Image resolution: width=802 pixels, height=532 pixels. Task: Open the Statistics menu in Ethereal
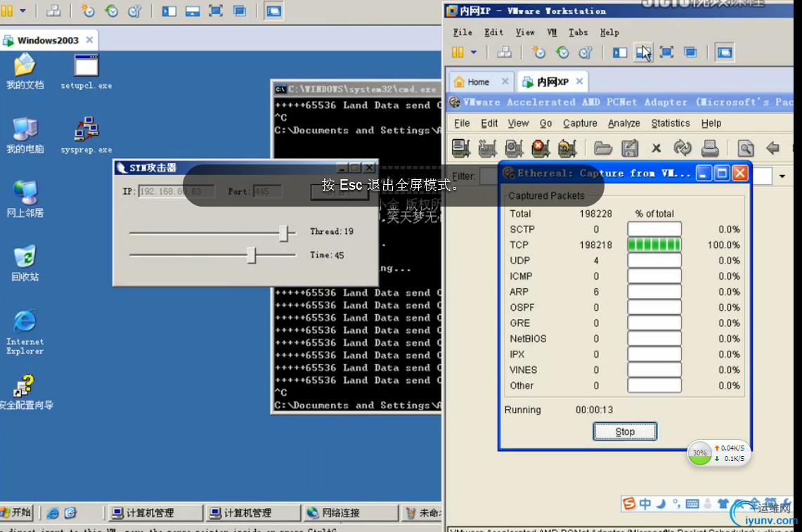coord(671,123)
